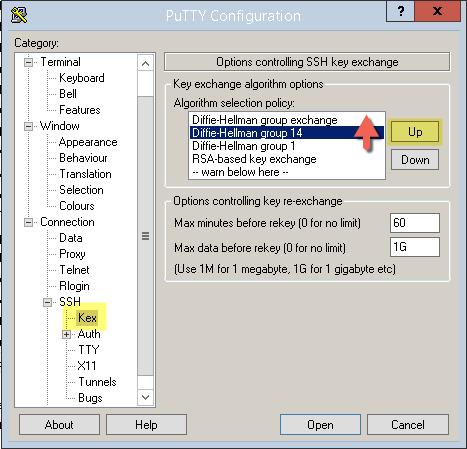The width and height of the screenshot is (467, 449).
Task: Click the category tree scrollbar thumb
Action: 145,236
